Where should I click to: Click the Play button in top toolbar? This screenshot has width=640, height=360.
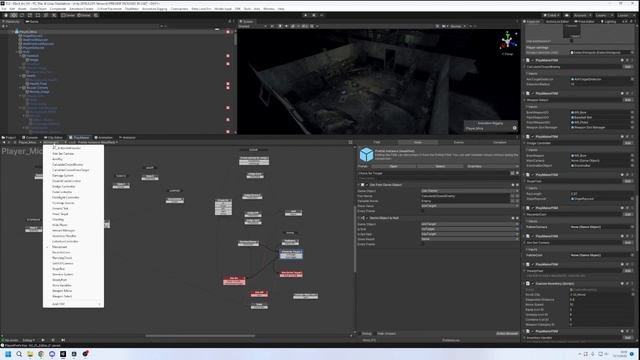pos(305,15)
